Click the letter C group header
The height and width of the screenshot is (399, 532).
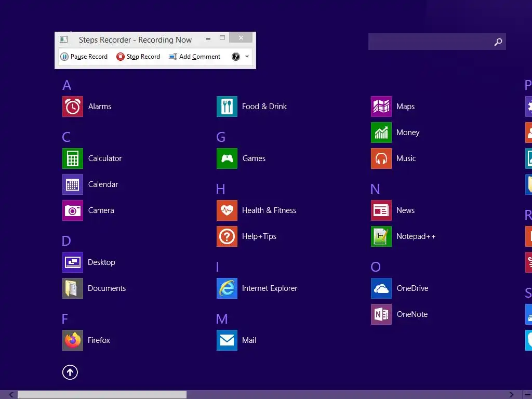66,137
